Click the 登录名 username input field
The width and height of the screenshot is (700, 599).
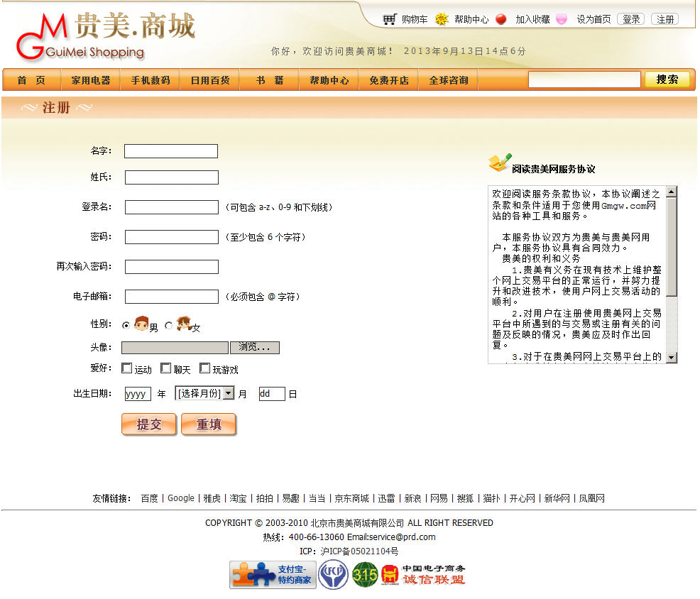(x=172, y=207)
